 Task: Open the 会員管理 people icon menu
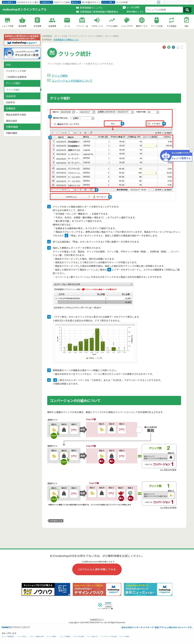pyautogui.click(x=52, y=22)
